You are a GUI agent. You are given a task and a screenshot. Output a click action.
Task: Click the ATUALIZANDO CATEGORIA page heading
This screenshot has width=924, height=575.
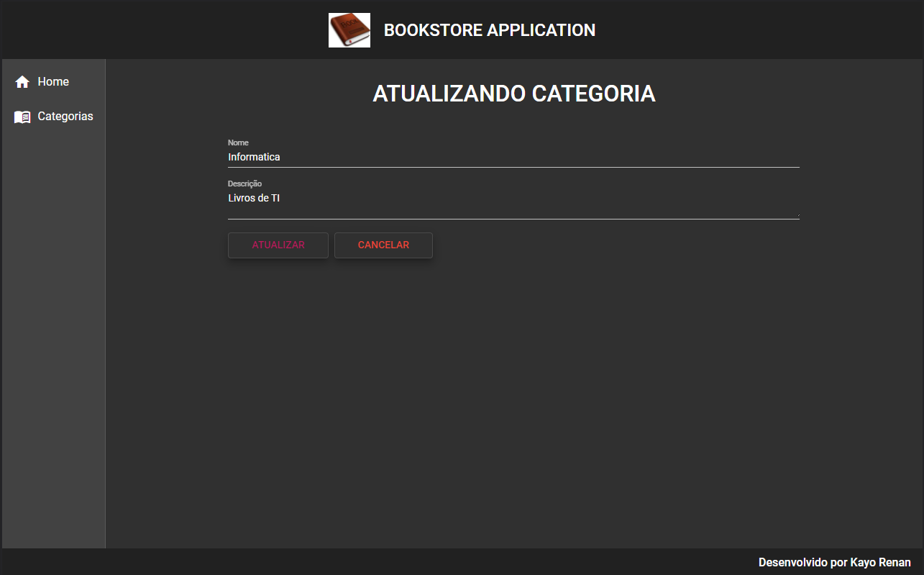pyautogui.click(x=513, y=94)
